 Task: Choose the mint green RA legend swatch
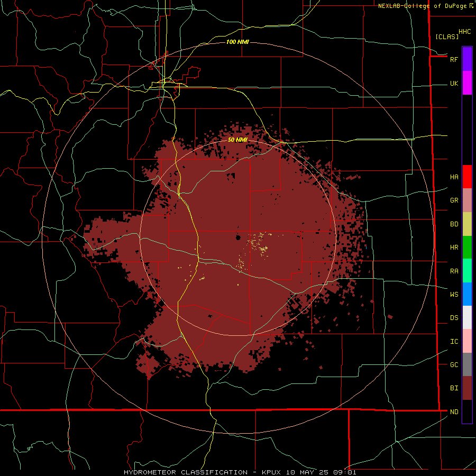point(467,271)
